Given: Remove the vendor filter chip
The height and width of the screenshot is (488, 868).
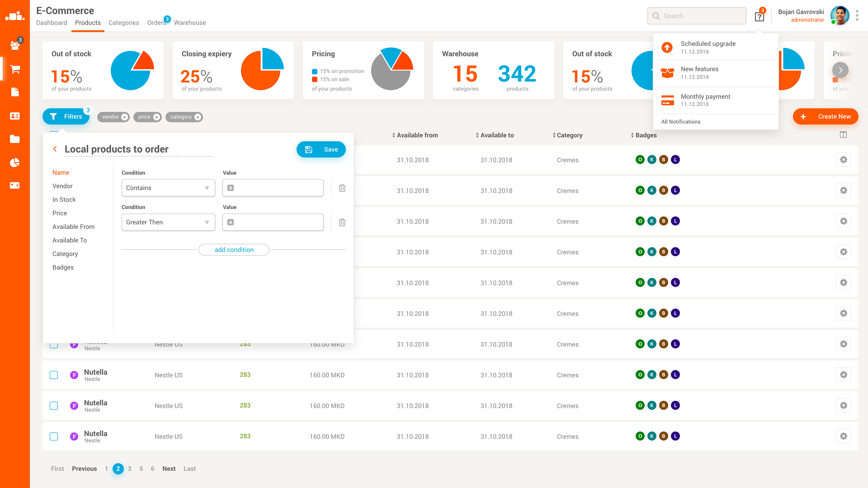Looking at the screenshot, I should click(125, 117).
